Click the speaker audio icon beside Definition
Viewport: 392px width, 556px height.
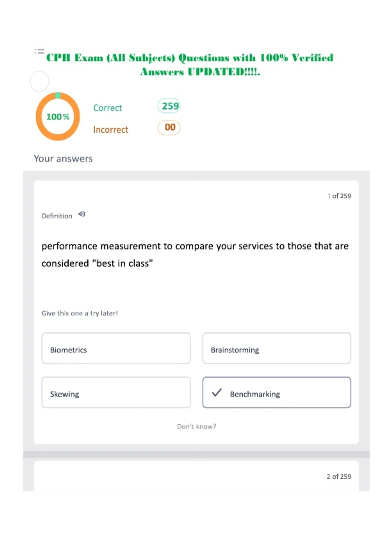pos(82,214)
